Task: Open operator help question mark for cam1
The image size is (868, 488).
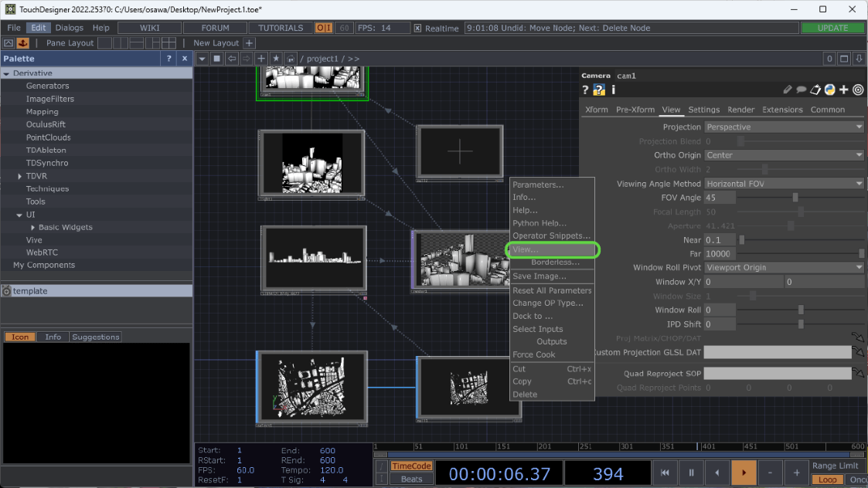Action: pos(585,90)
